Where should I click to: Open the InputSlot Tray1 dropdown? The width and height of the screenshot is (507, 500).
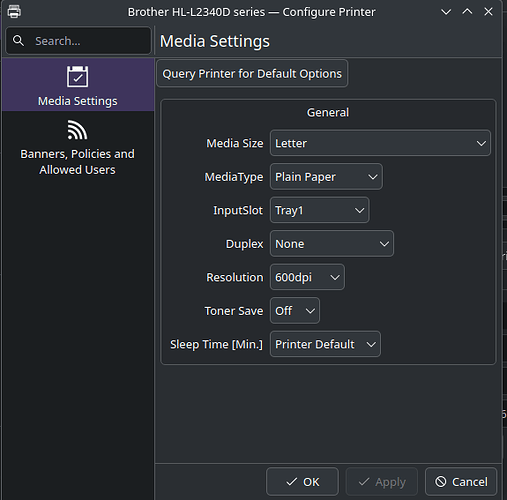(x=319, y=210)
